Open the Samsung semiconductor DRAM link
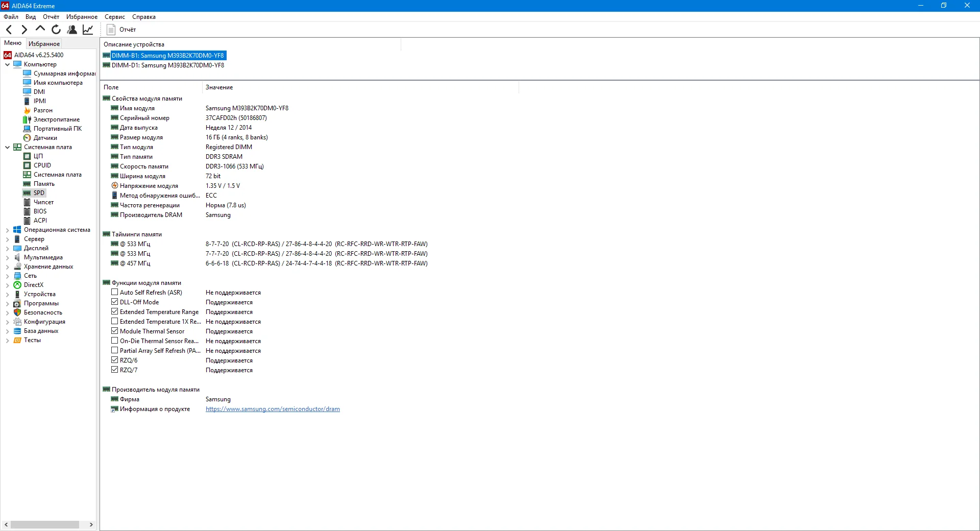Image resolution: width=980 pixels, height=531 pixels. 273,409
